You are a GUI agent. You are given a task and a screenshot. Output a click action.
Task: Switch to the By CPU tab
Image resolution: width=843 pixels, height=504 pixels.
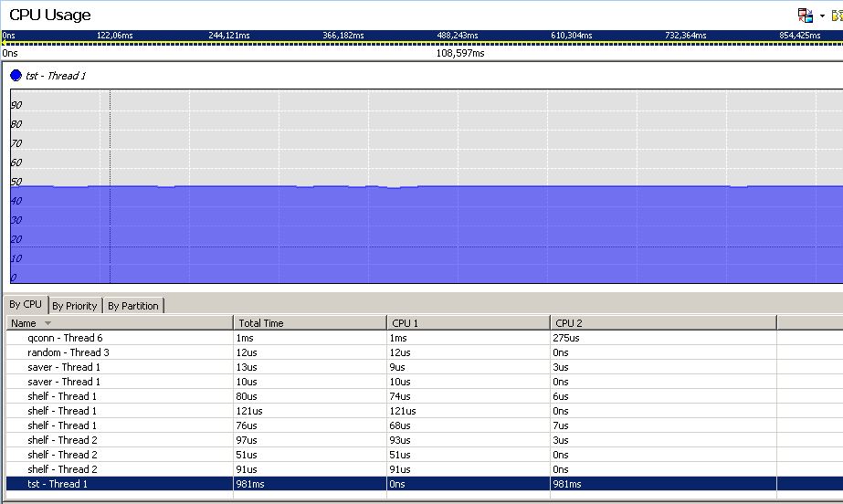(x=26, y=305)
